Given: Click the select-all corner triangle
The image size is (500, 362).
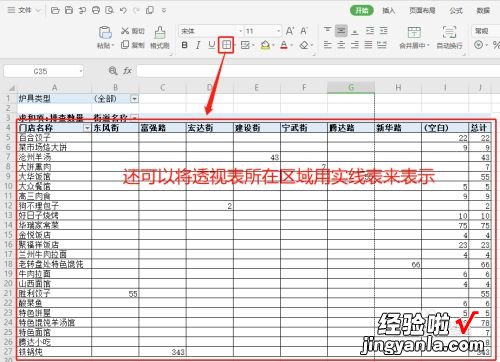Looking at the screenshot, I should point(11,88).
